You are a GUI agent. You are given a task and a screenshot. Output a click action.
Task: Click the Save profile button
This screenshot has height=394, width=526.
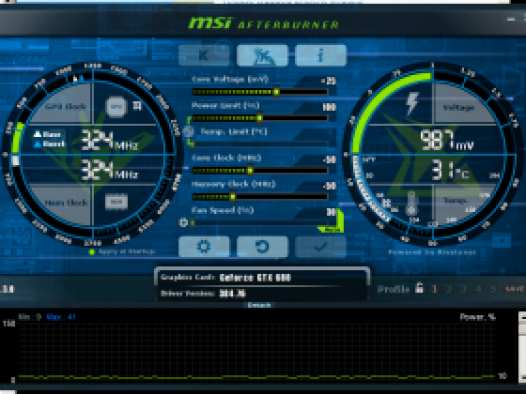514,289
